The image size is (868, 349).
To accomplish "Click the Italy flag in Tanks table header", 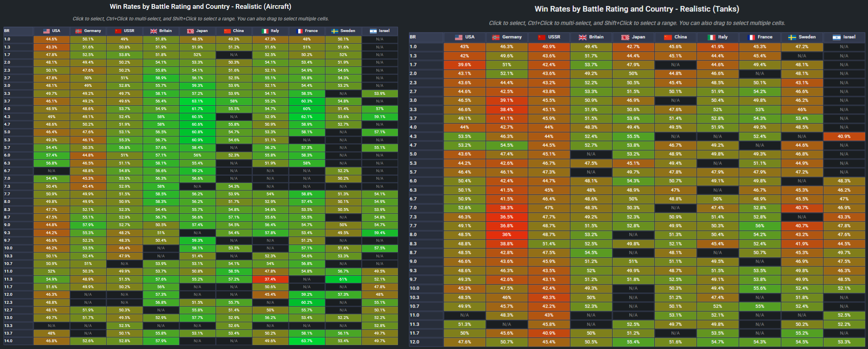I will click(x=711, y=37).
